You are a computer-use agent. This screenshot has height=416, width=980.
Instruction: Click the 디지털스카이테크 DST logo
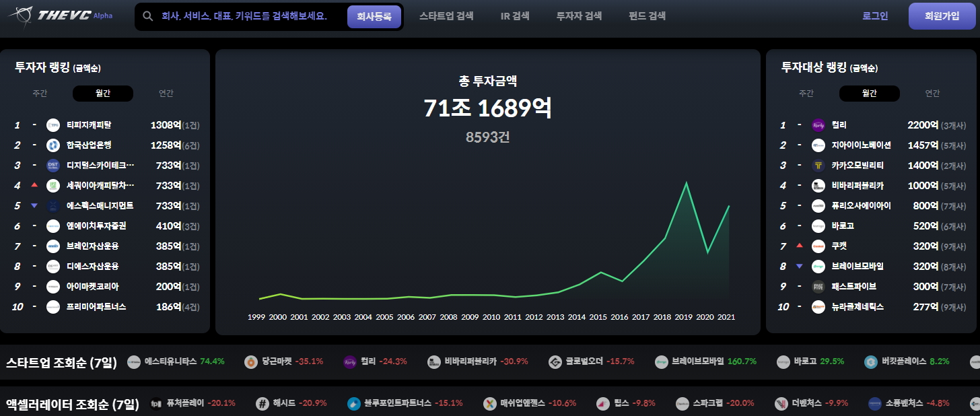pyautogui.click(x=53, y=166)
